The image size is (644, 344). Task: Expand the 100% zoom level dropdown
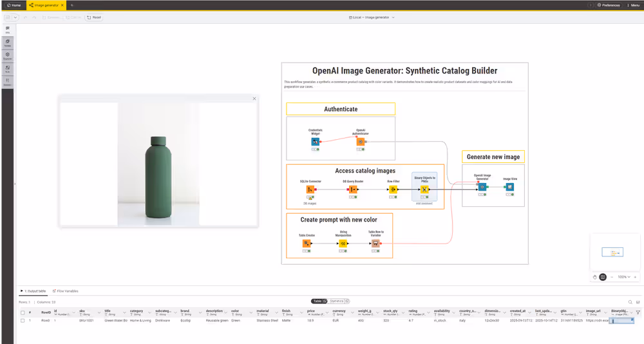coord(625,276)
